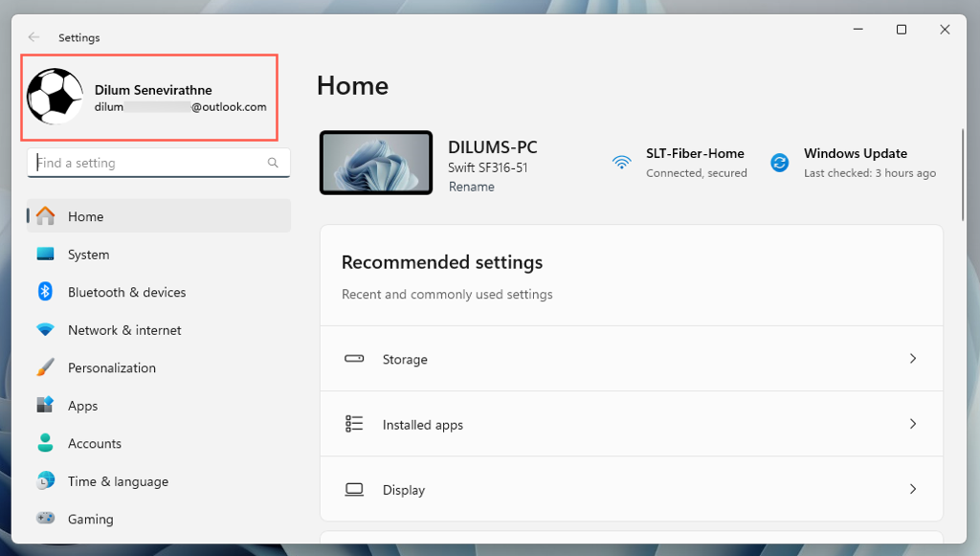The height and width of the screenshot is (556, 980).
Task: Maximize the Settings window
Action: [902, 30]
